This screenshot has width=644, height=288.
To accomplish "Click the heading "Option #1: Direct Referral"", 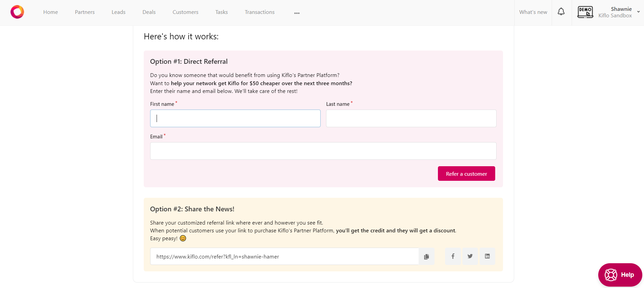I will (x=189, y=61).
